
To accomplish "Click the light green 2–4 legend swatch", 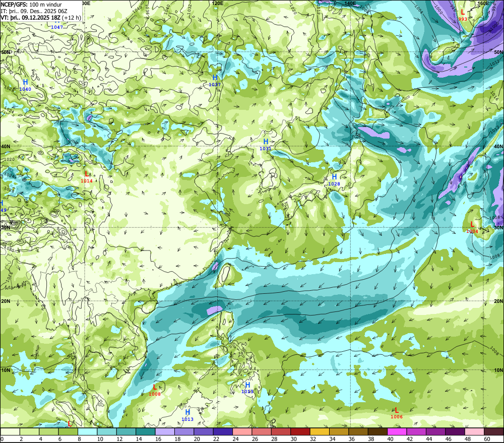I will [x=30, y=431].
